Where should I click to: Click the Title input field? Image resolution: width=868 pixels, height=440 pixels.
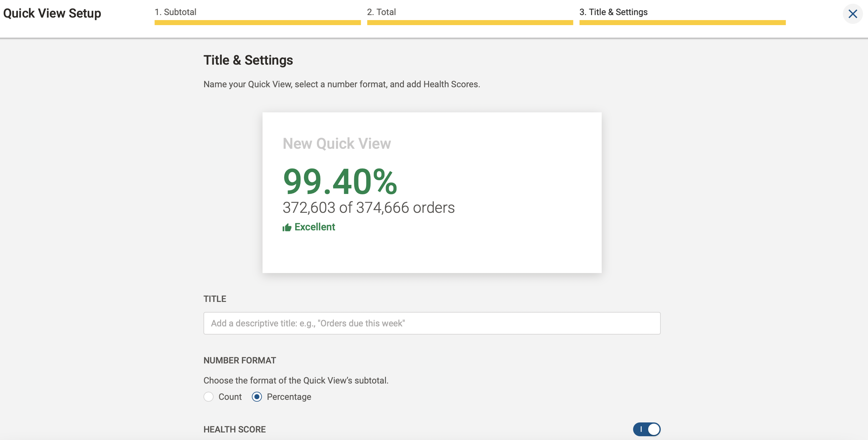pos(431,323)
